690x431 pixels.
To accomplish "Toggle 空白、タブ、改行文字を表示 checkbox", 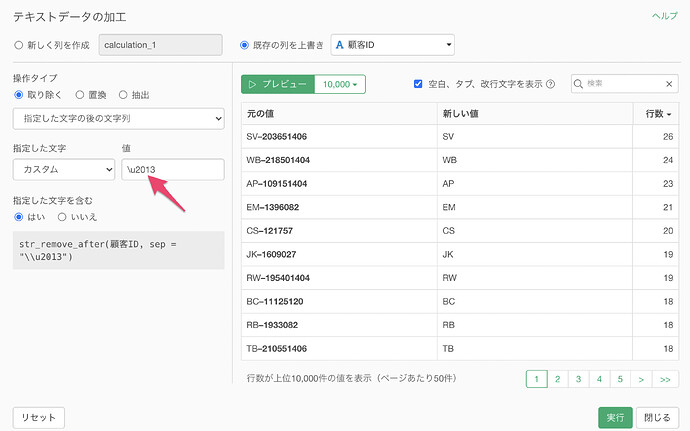I will click(x=418, y=84).
